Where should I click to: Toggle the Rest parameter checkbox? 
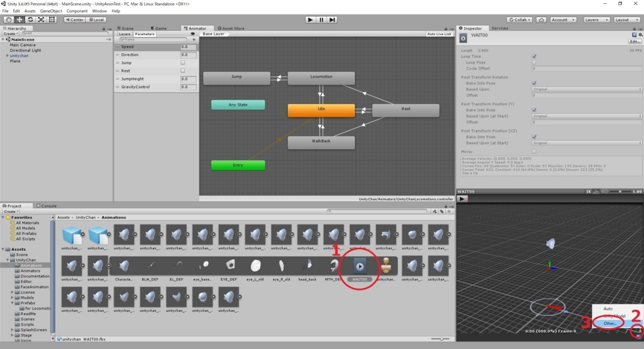coord(183,70)
